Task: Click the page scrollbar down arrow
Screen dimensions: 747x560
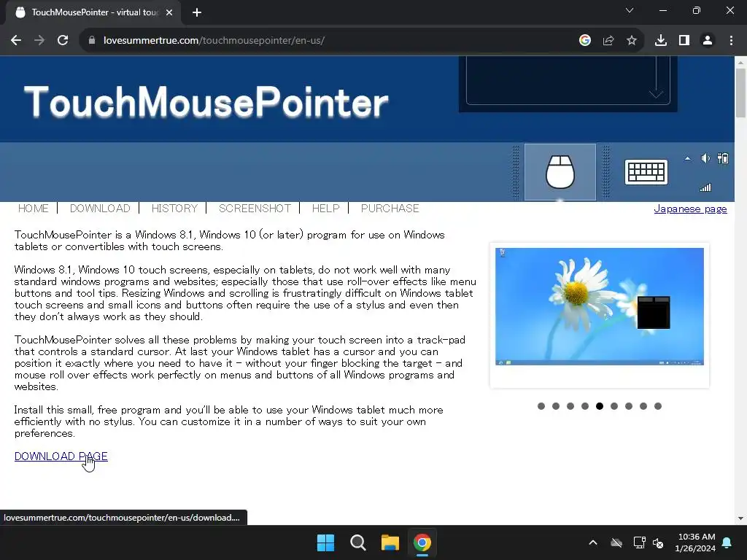Action: point(740,518)
